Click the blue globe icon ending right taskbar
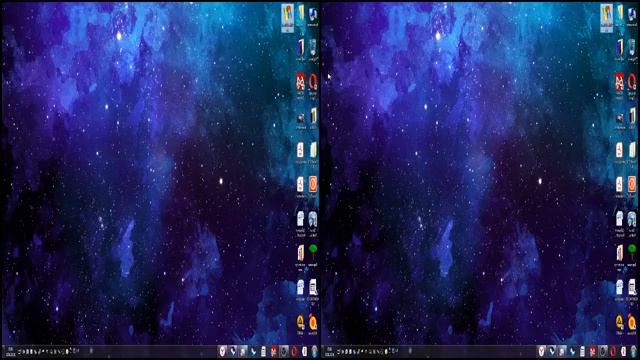 coord(633,351)
